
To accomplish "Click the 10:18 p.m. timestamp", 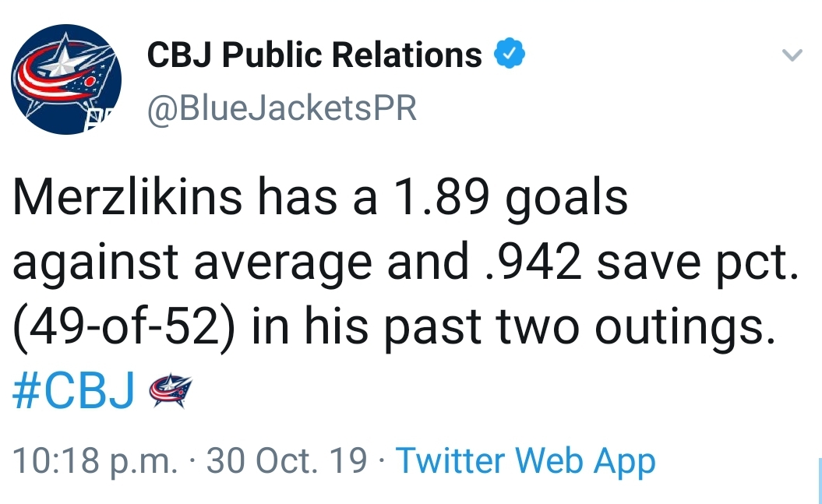I will coord(95,461).
